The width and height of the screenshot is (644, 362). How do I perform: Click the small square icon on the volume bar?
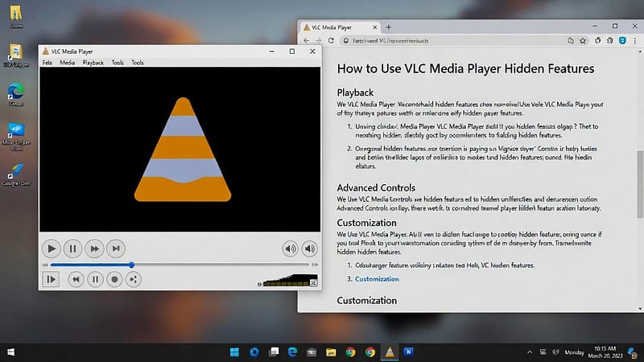[313, 282]
